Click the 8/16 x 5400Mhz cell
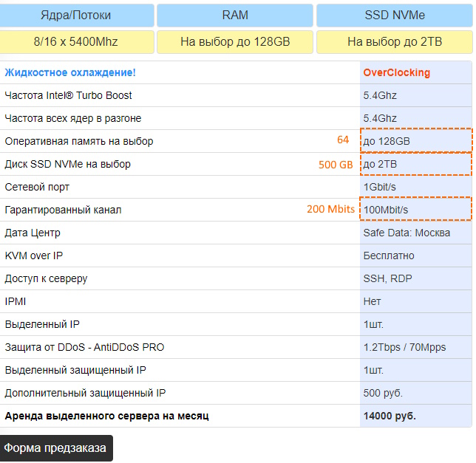The width and height of the screenshot is (476, 463). (77, 42)
